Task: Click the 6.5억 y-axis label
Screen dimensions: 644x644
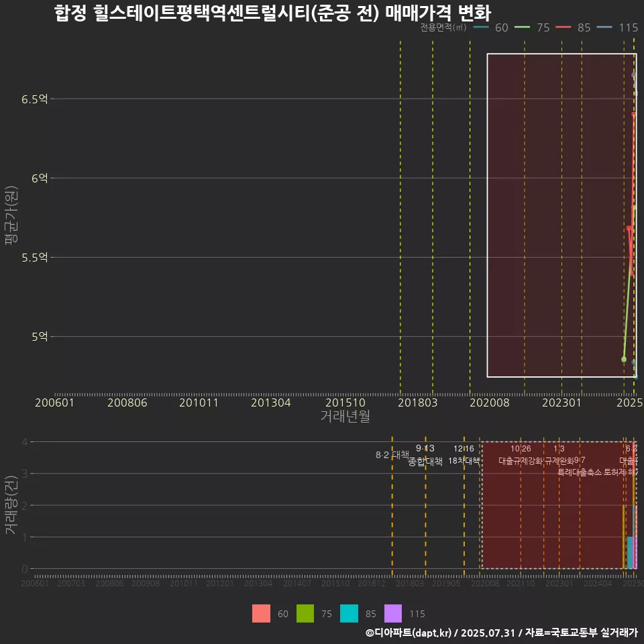Action: pos(35,99)
